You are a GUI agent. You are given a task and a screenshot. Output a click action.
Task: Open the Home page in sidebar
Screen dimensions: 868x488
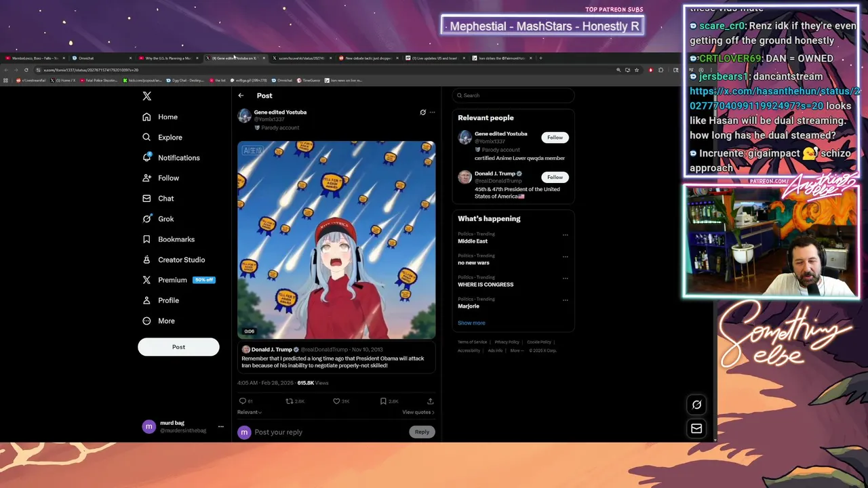click(x=160, y=117)
